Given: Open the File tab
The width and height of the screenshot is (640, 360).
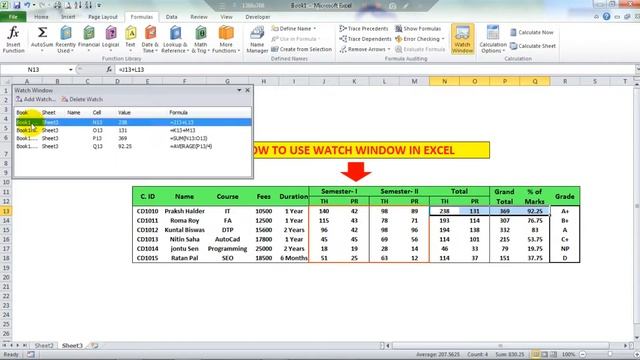Looking at the screenshot, I should 13,17.
